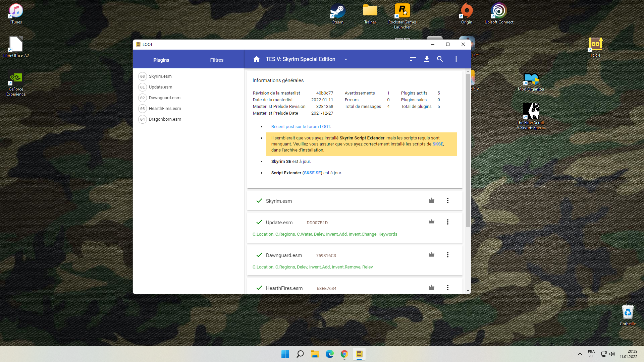This screenshot has width=644, height=362.
Task: Open Skyrim.esm card options menu
Action: [x=447, y=200]
